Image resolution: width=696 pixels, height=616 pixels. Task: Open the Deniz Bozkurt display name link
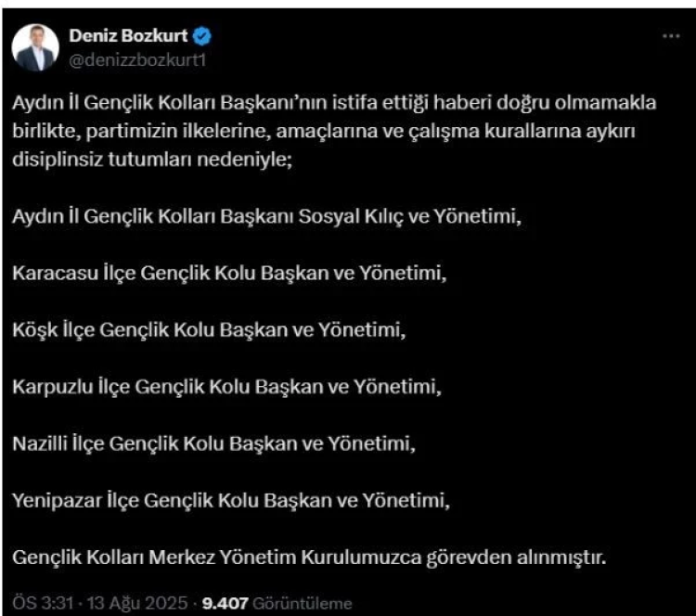[x=128, y=35]
